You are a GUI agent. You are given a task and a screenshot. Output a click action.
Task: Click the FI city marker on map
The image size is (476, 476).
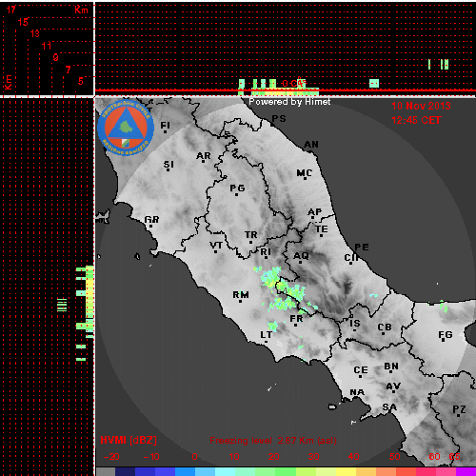pyautogui.click(x=165, y=131)
